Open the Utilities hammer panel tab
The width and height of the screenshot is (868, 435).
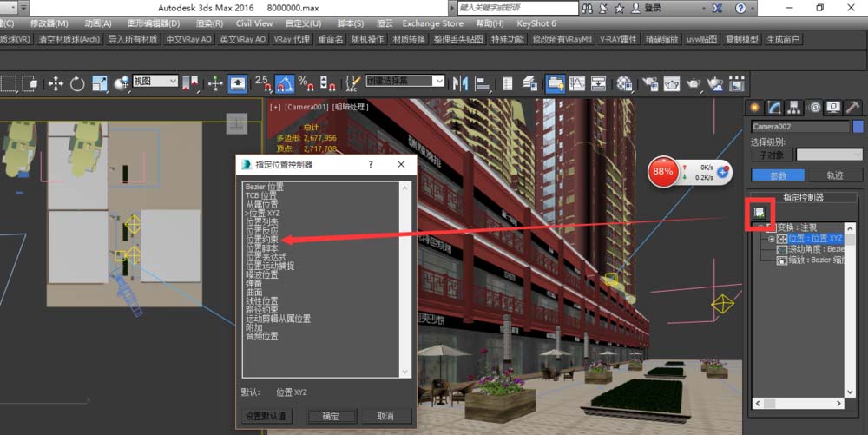click(852, 108)
